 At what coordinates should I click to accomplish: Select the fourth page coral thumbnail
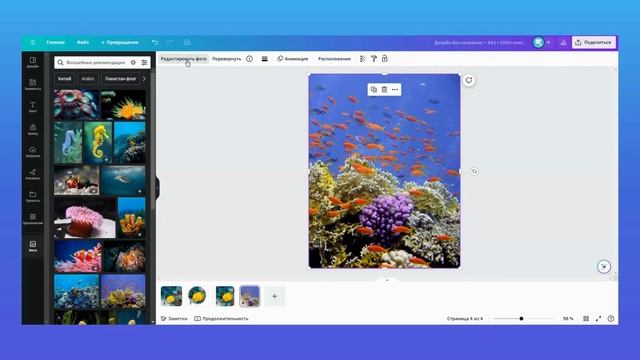(x=249, y=296)
